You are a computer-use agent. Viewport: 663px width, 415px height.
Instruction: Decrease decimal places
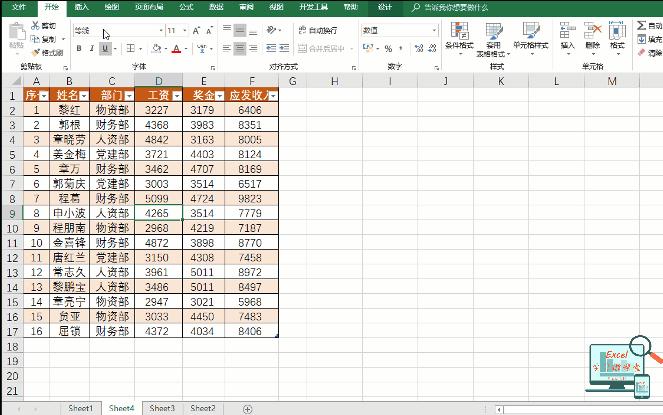tap(432, 48)
